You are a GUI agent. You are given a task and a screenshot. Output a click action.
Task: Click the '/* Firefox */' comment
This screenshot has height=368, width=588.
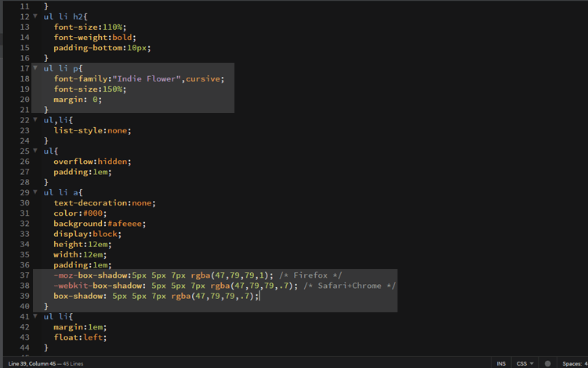(x=310, y=275)
